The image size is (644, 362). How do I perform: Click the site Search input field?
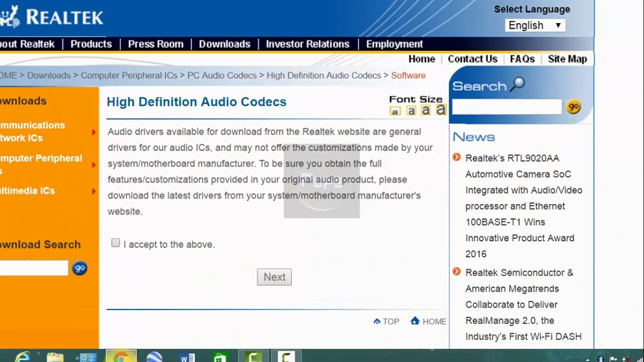point(507,107)
